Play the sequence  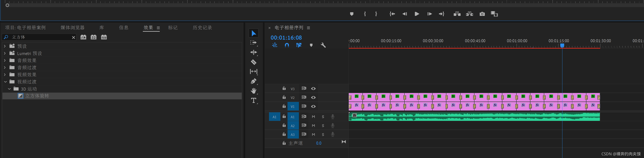[x=417, y=14]
